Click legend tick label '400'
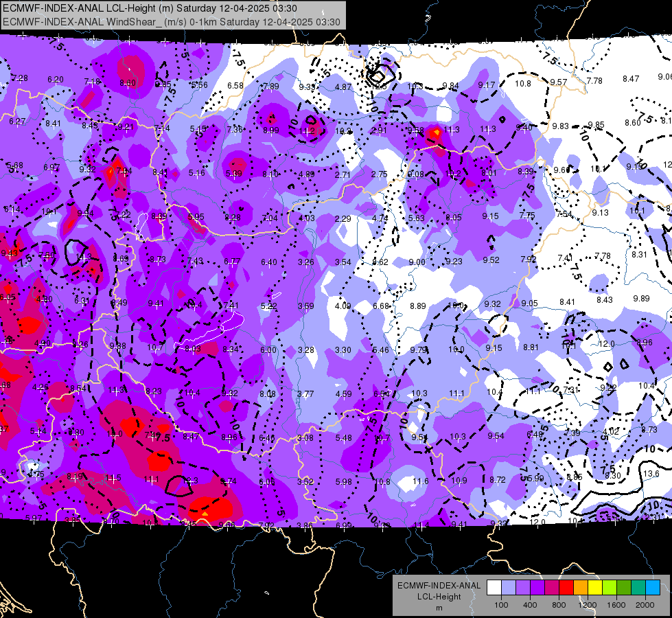Image resolution: width=672 pixels, height=618 pixels. tap(530, 605)
